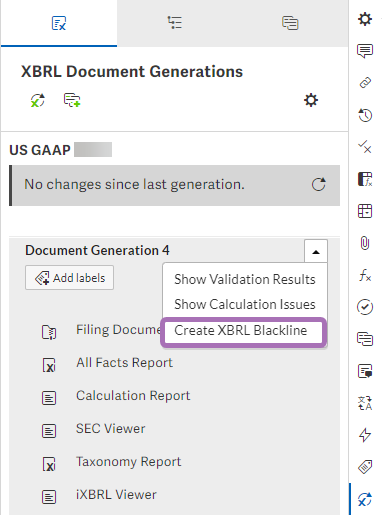Image resolution: width=382 pixels, height=515 pixels.
Task: Click the add comment icon under heading
Action: (72, 100)
